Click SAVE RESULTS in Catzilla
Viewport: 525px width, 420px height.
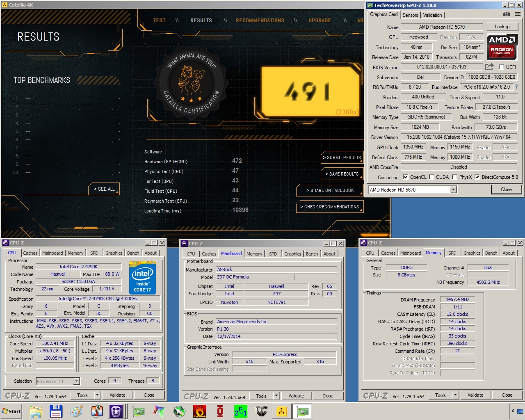(x=342, y=174)
